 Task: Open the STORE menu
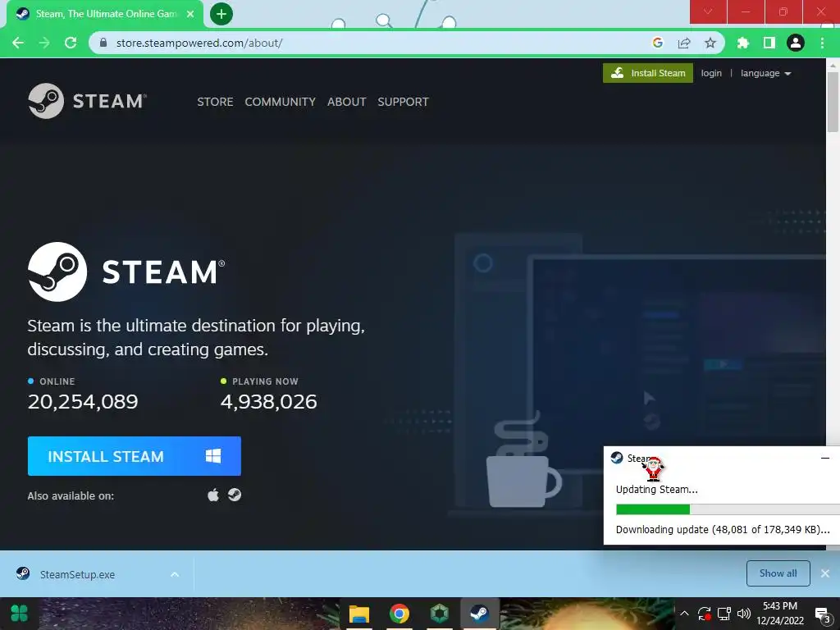coord(215,102)
